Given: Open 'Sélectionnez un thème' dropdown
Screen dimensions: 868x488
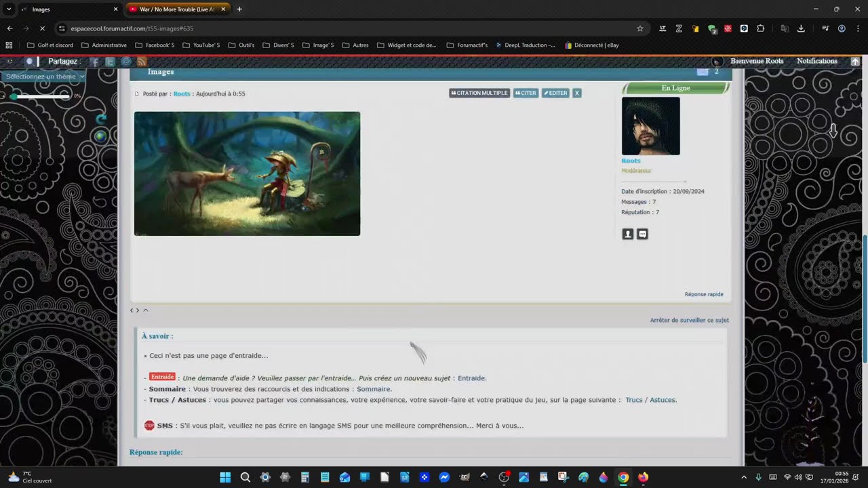Looking at the screenshot, I should coord(45,77).
